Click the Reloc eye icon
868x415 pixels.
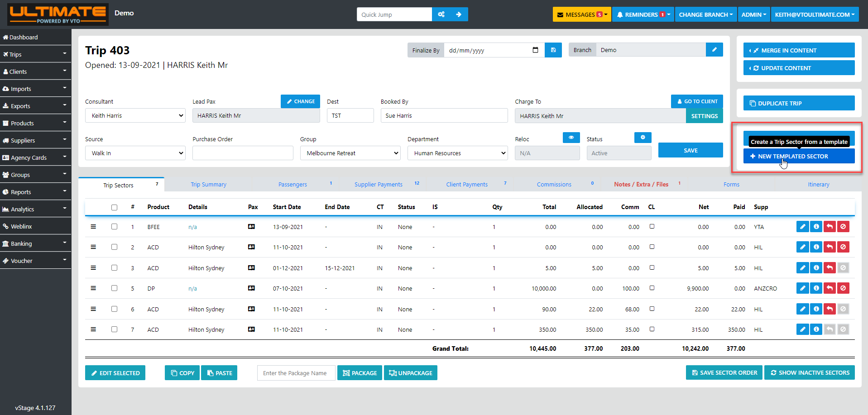(x=571, y=138)
